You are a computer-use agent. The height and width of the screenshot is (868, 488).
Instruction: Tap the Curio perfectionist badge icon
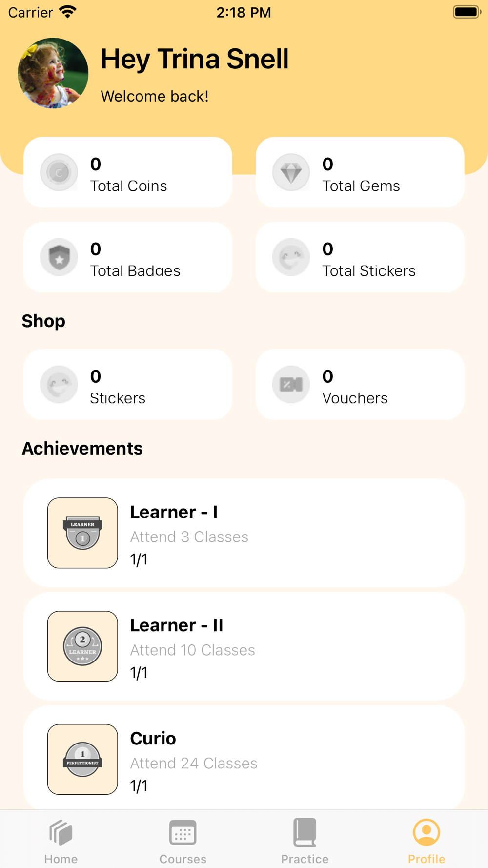82,760
